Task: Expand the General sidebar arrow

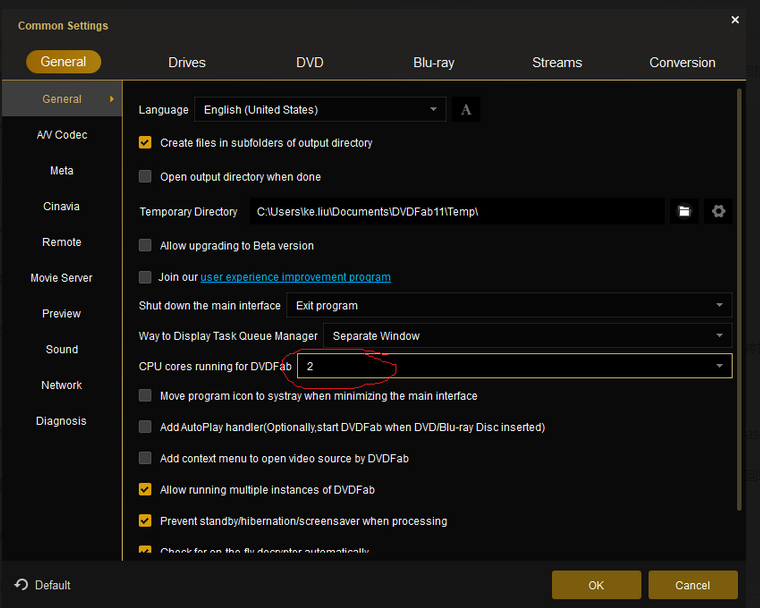Action: (x=112, y=99)
